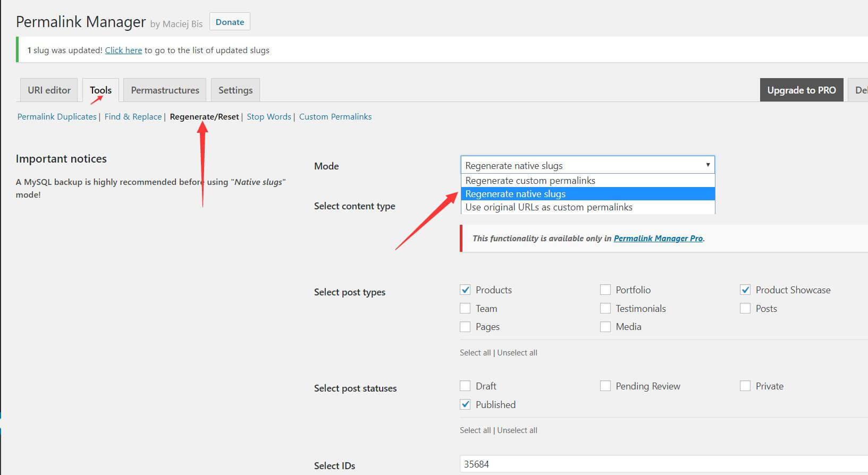Screen dimensions: 868x475
Task: Open the Permastructures tab
Action: click(x=165, y=90)
